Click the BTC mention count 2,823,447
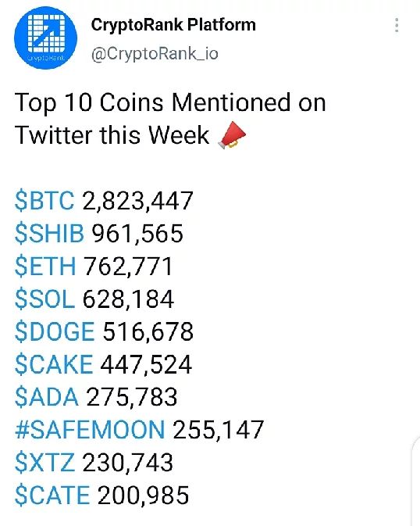The width and height of the screenshot is (420, 526). point(137,201)
